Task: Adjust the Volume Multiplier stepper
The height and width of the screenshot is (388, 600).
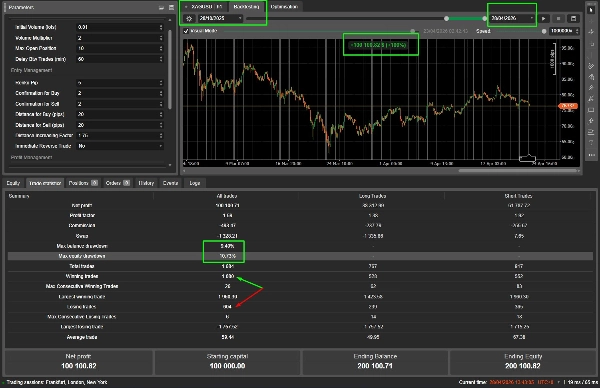Action: [161, 38]
